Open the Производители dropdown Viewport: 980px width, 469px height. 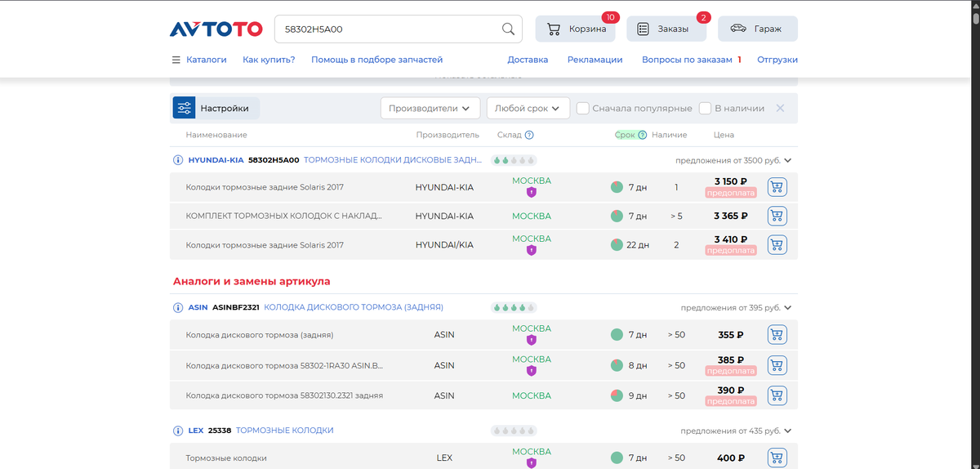pos(430,108)
